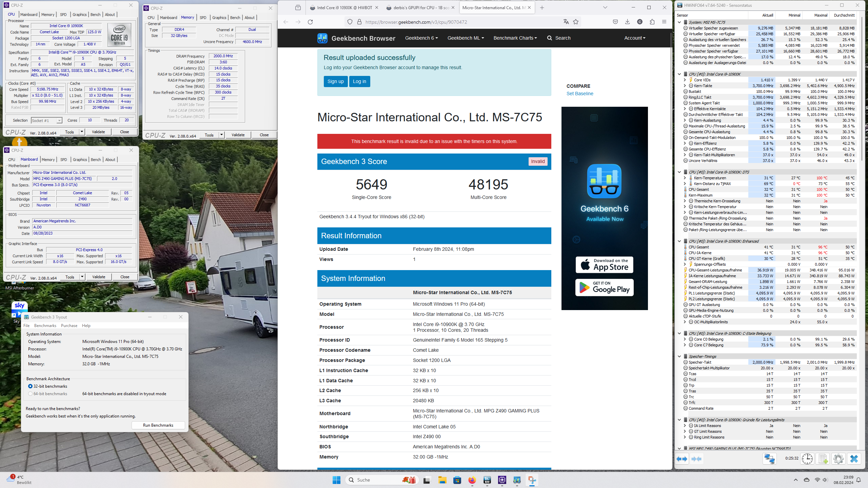Switch to Intel Core i9 10900K @ HWBOT tab
This screenshot has height=488, width=868.
click(x=344, y=7)
